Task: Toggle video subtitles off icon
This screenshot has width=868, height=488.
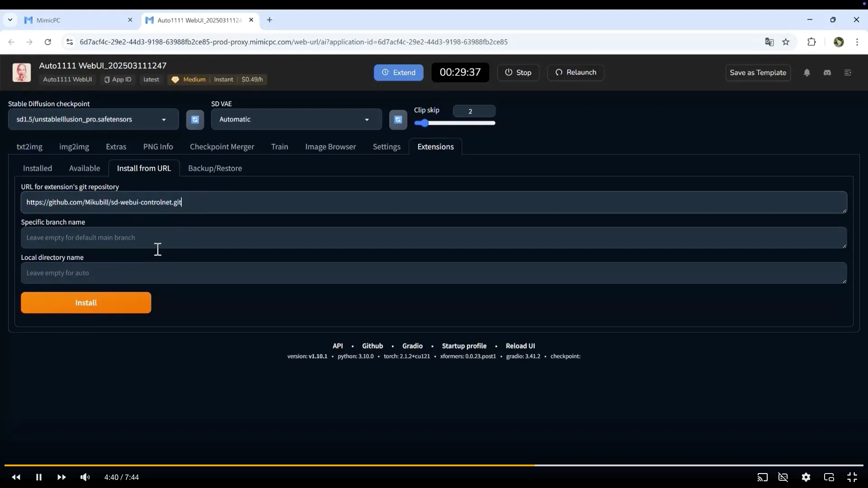Action: (783, 477)
